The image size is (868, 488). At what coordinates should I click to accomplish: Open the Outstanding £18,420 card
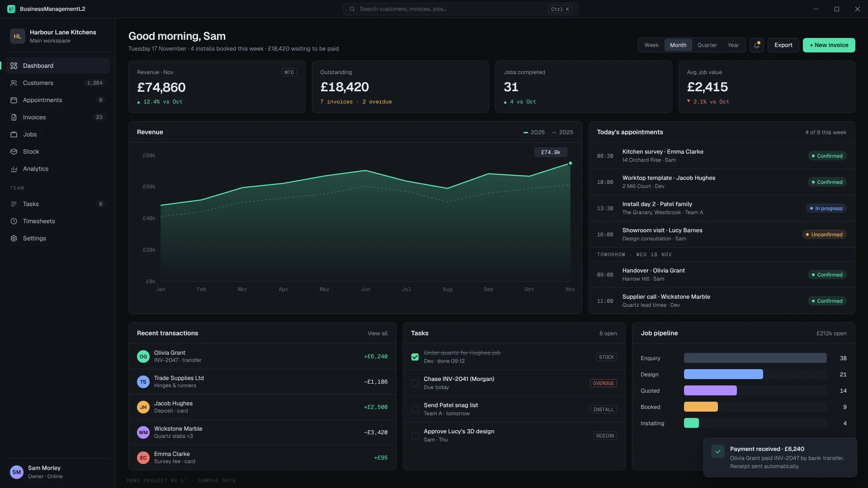click(400, 87)
